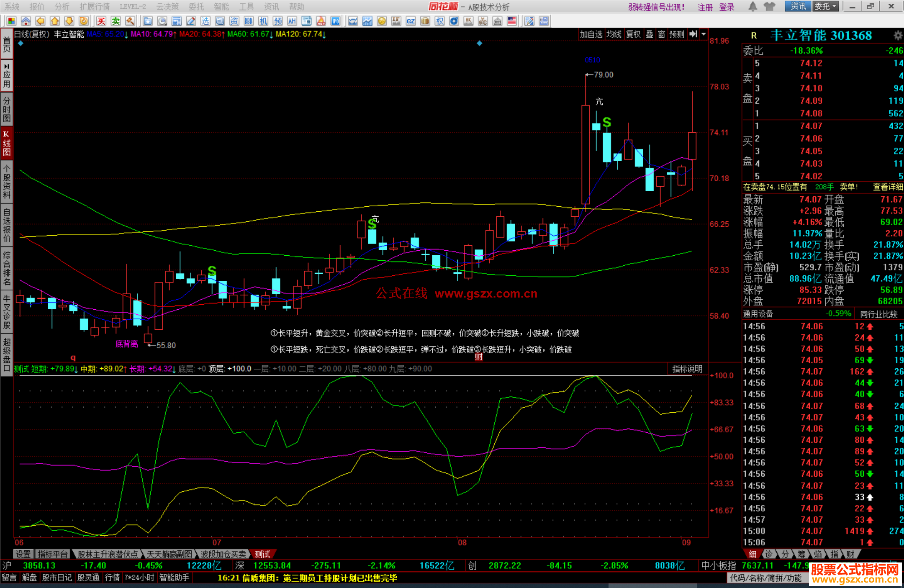The image size is (904, 588).
Task: Toggle the 复权 adjustment button
Action: coord(633,34)
